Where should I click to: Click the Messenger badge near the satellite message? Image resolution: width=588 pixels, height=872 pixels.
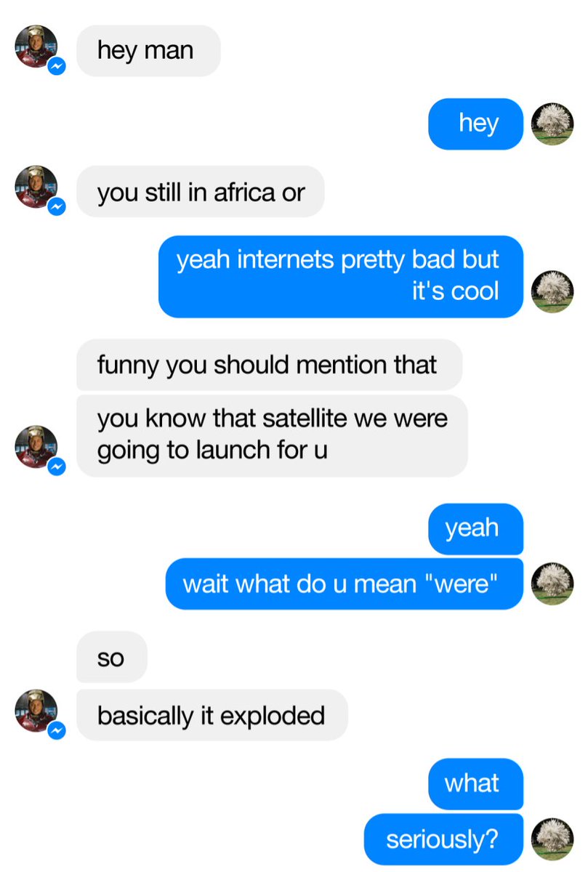pos(57,467)
